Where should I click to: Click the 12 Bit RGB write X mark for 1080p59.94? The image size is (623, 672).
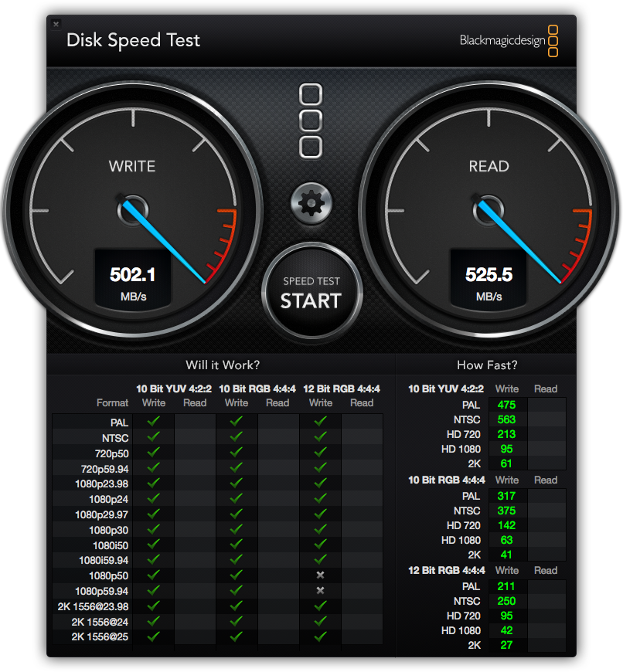point(320,591)
